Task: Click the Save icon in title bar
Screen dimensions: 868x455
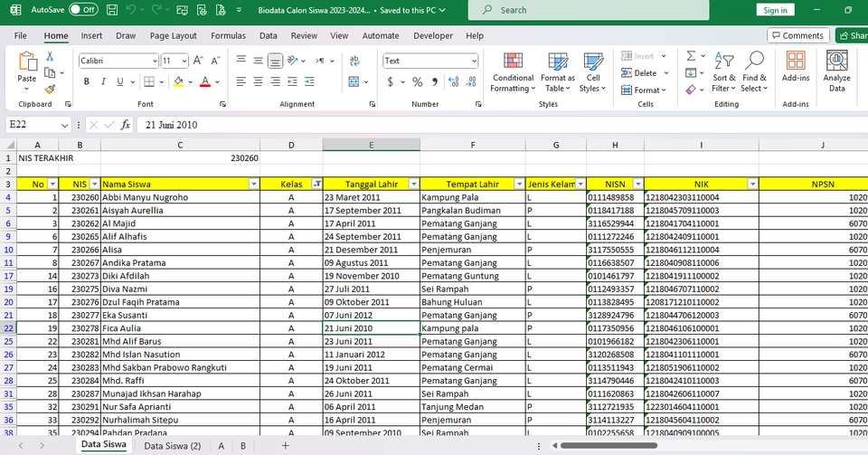Action: point(112,10)
